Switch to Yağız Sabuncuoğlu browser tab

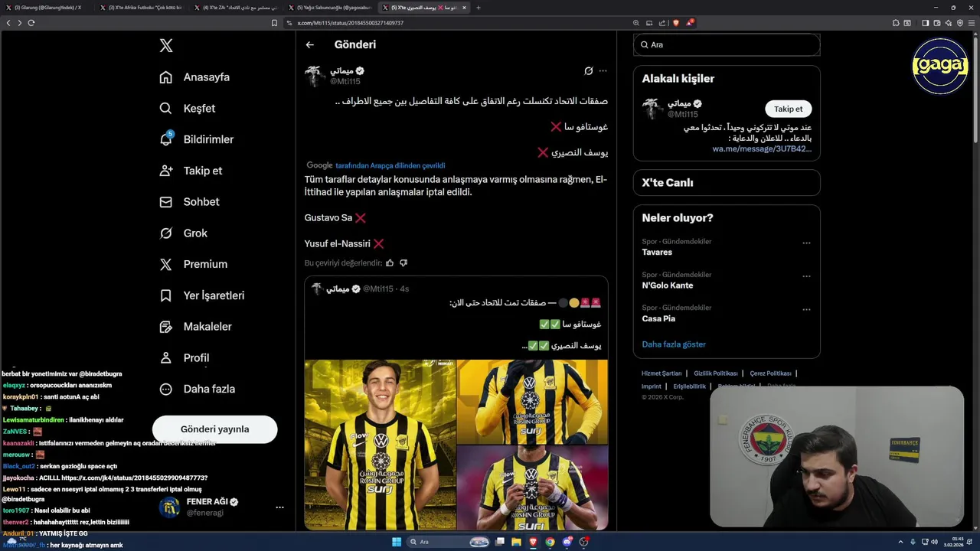(x=330, y=8)
